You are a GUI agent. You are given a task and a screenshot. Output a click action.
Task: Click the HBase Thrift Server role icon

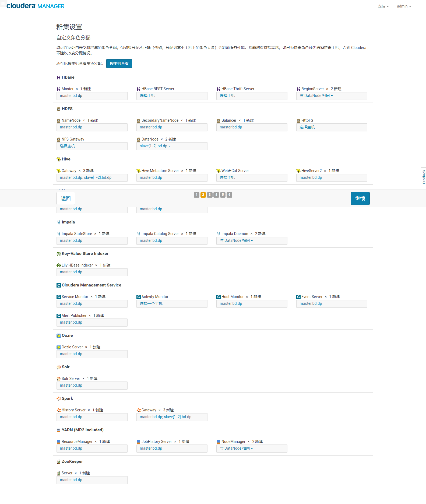[219, 89]
